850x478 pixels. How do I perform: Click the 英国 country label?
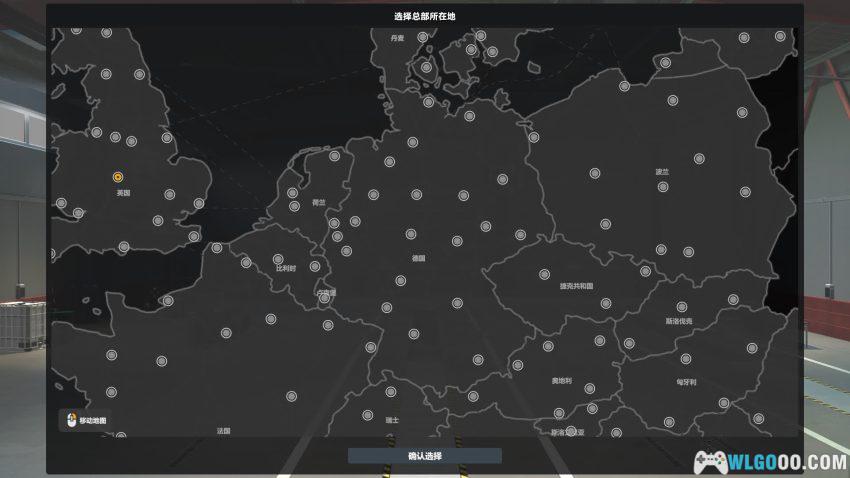[124, 193]
